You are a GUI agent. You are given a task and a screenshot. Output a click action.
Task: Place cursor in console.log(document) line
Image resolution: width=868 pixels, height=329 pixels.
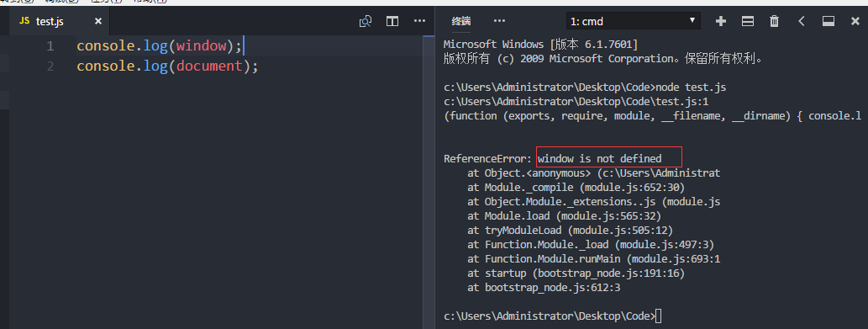(168, 66)
